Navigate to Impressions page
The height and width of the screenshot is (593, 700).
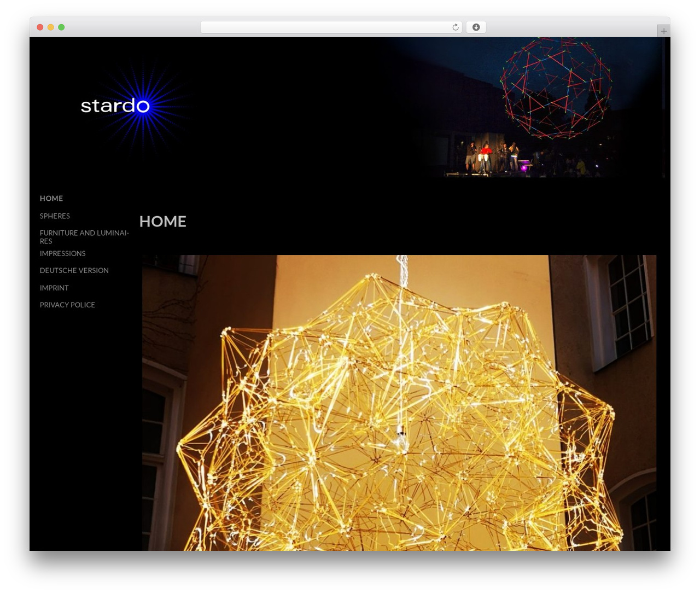pyautogui.click(x=63, y=253)
